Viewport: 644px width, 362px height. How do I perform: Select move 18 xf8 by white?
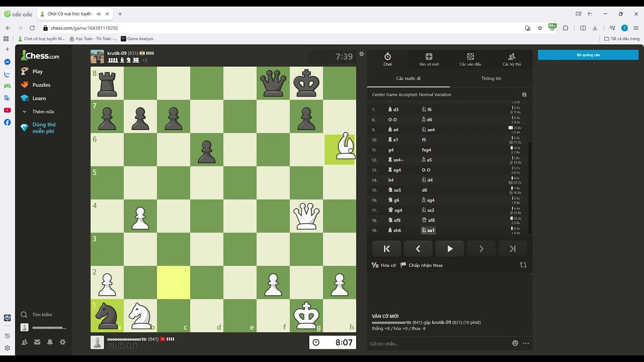click(x=394, y=220)
